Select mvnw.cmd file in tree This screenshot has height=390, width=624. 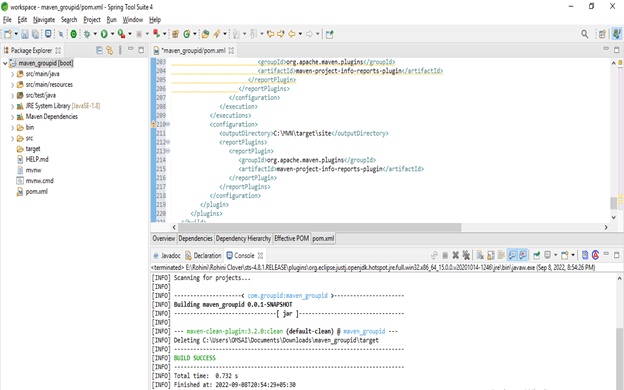39,181
